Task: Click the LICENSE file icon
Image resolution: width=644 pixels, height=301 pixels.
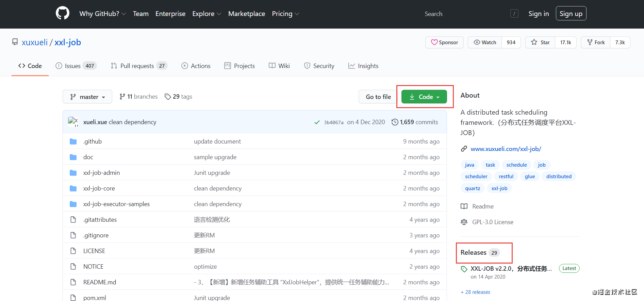Action: 73,251
